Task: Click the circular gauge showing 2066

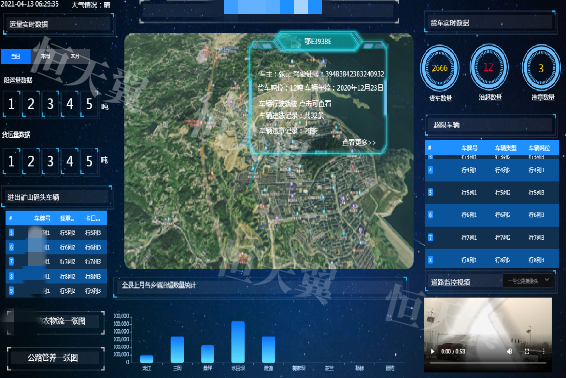Action: tap(439, 68)
